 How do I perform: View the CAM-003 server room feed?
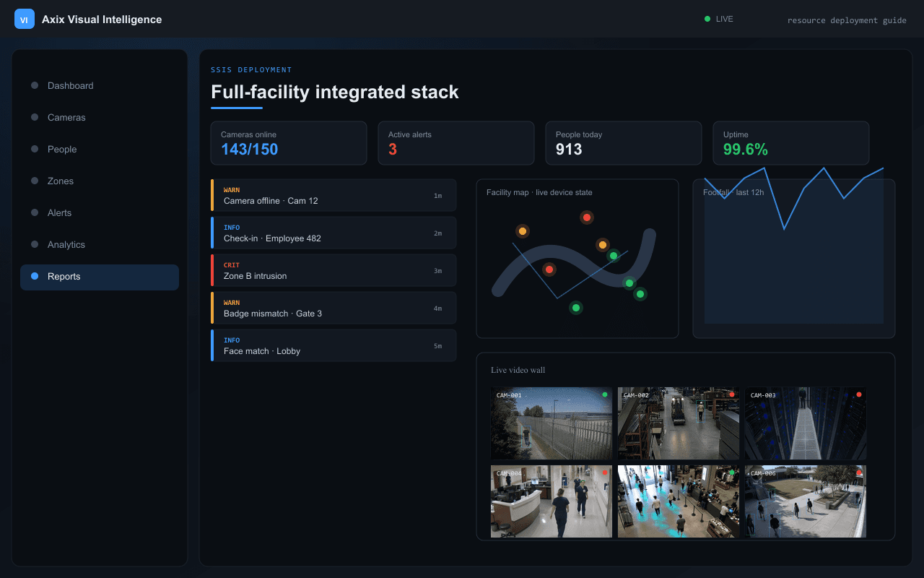(806, 423)
